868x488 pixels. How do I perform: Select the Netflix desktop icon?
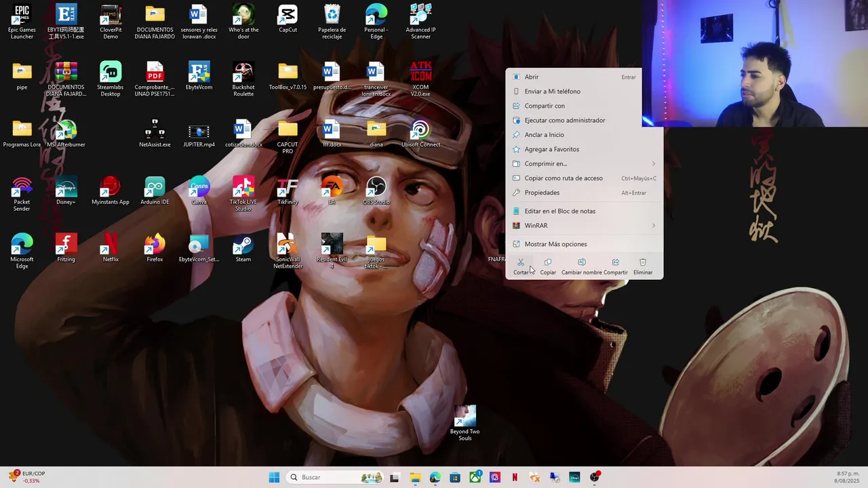(111, 248)
